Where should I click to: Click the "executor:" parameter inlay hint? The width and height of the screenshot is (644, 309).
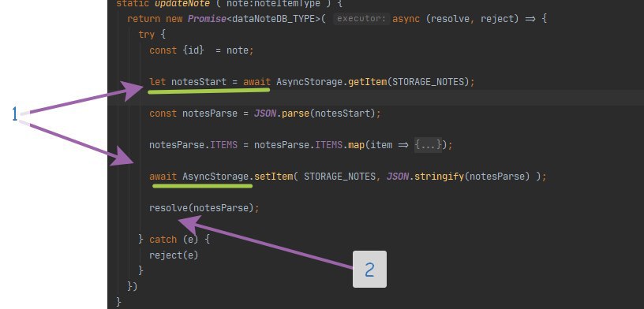click(361, 19)
